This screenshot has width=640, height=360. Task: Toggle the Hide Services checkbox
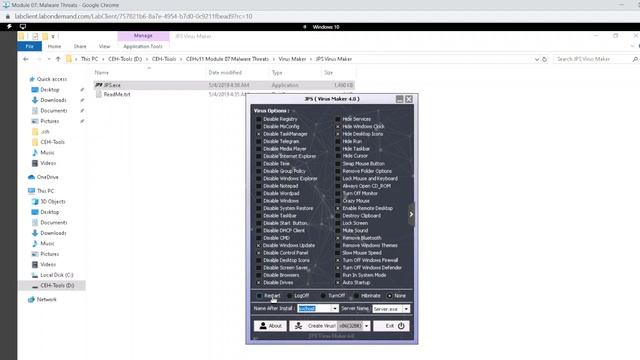[x=338, y=119]
